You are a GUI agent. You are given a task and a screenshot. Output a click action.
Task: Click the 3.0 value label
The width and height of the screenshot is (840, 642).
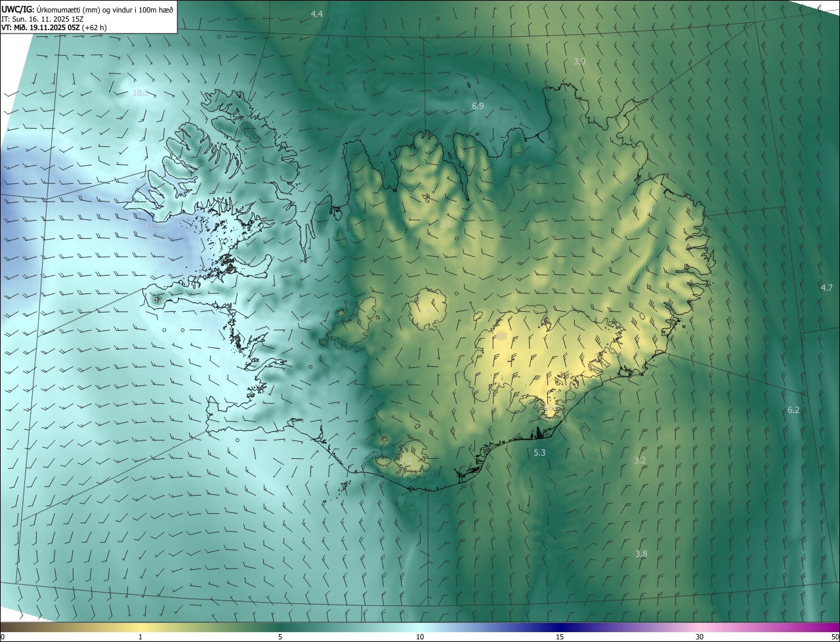(579, 61)
